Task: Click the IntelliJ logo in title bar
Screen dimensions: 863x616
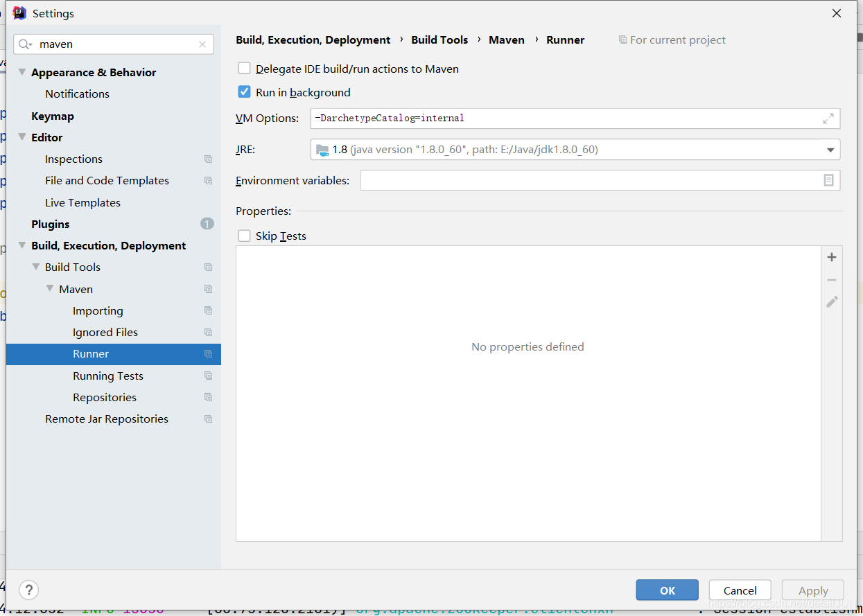Action: [19, 13]
